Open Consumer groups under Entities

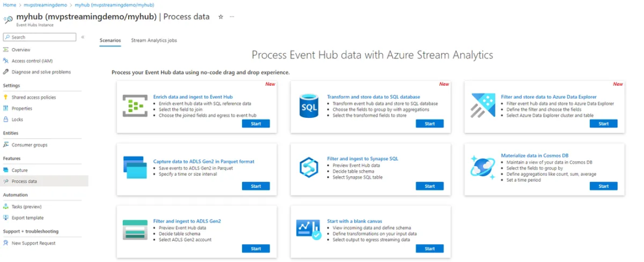[29, 145]
